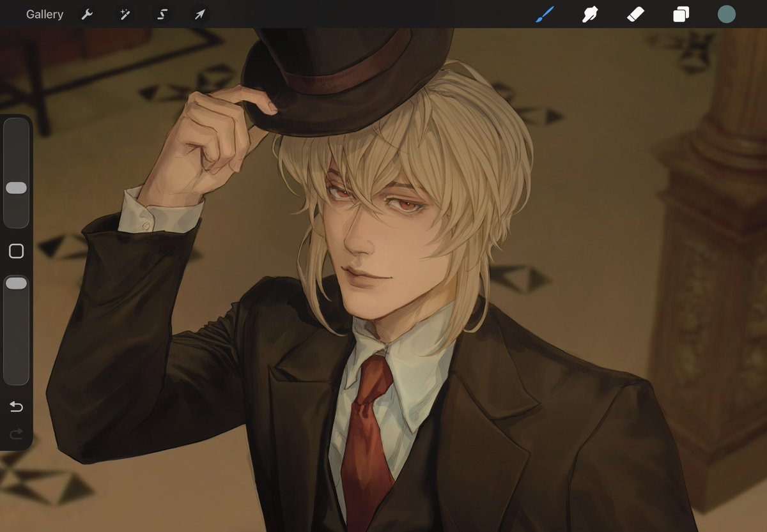Open the active color swatch
This screenshot has height=532, width=767.
click(726, 13)
